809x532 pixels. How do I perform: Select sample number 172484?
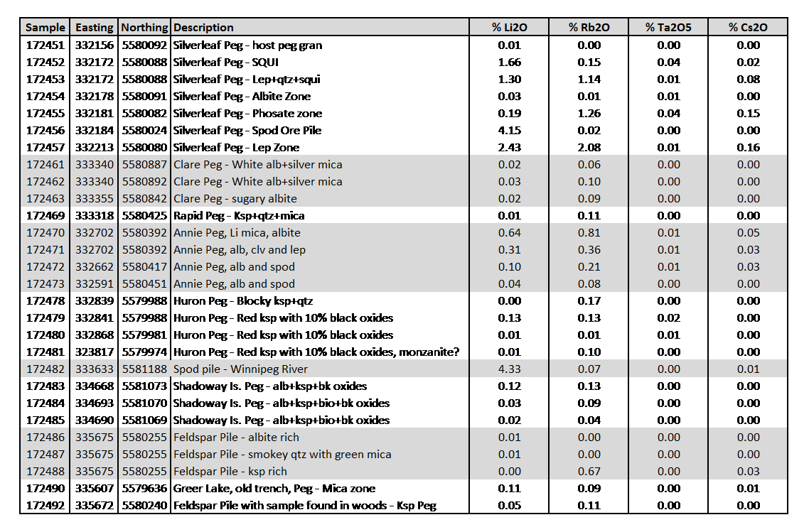point(45,403)
